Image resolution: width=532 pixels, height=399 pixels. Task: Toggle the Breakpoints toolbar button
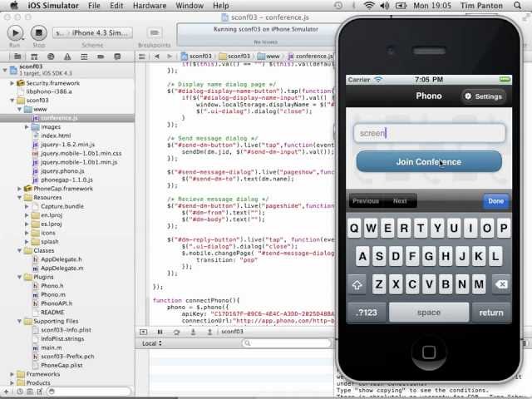[x=155, y=32]
